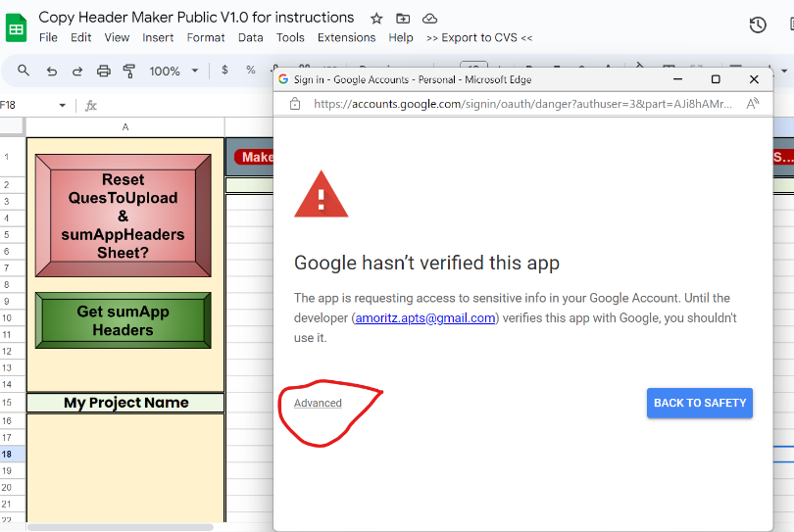This screenshot has height=532, width=794.
Task: Format as percent
Action: [251, 70]
